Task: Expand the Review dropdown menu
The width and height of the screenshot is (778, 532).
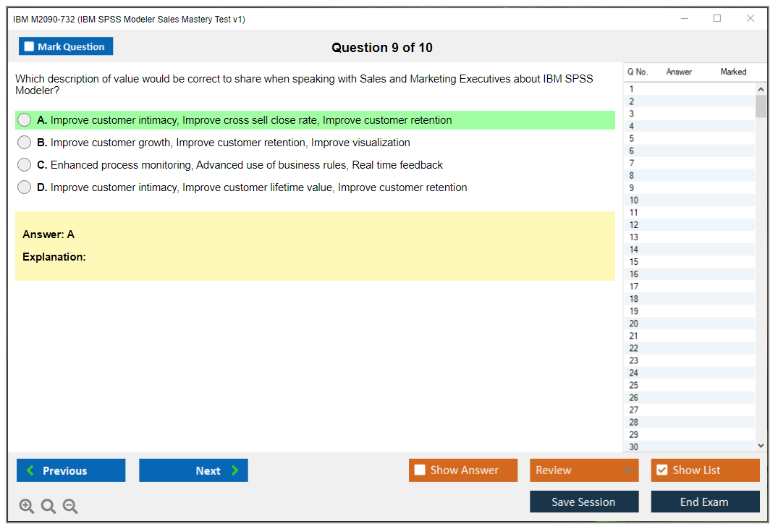Action: pyautogui.click(x=627, y=470)
